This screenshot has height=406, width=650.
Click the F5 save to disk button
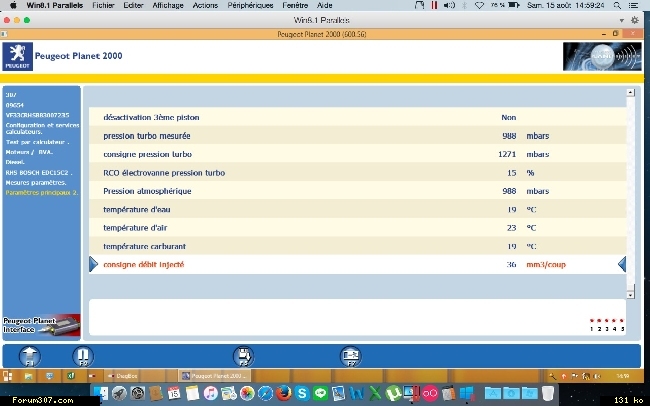click(x=243, y=356)
